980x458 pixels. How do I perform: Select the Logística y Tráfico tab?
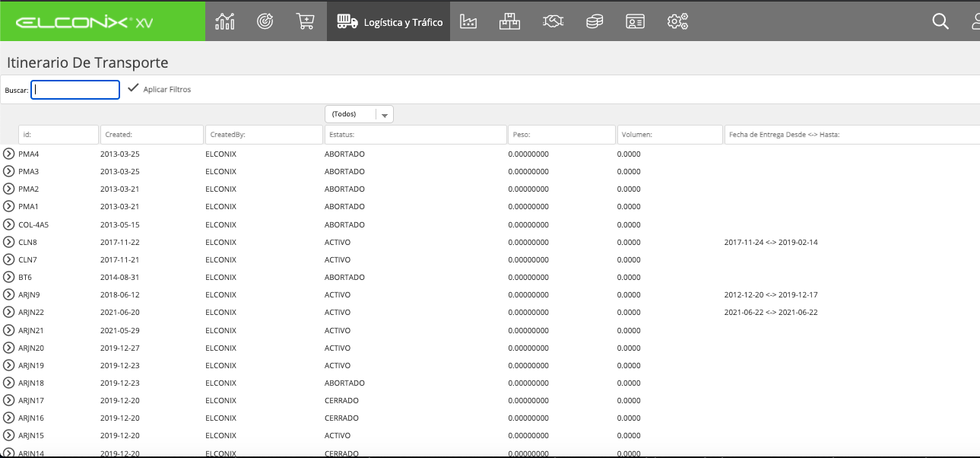[389, 22]
